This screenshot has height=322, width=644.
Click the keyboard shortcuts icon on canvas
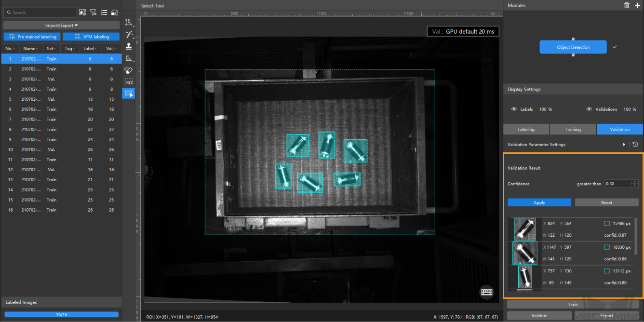[486, 292]
